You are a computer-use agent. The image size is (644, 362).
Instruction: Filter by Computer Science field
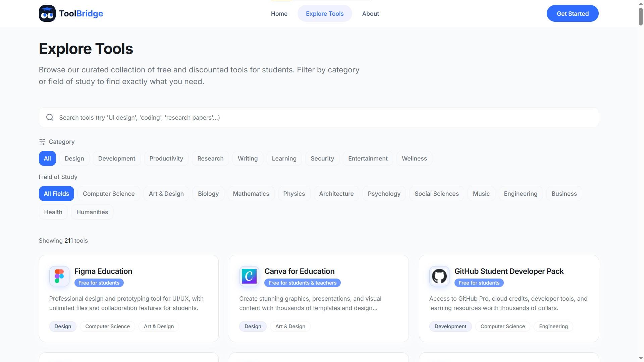pyautogui.click(x=109, y=194)
